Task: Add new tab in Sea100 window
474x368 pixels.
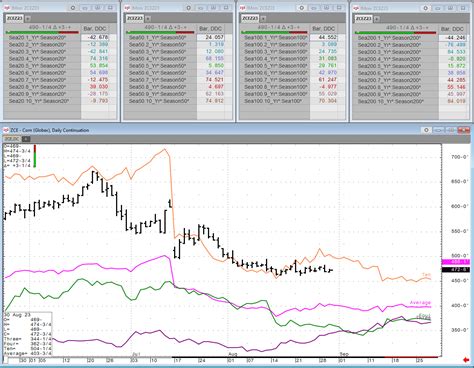Action: pyautogui.click(x=263, y=19)
